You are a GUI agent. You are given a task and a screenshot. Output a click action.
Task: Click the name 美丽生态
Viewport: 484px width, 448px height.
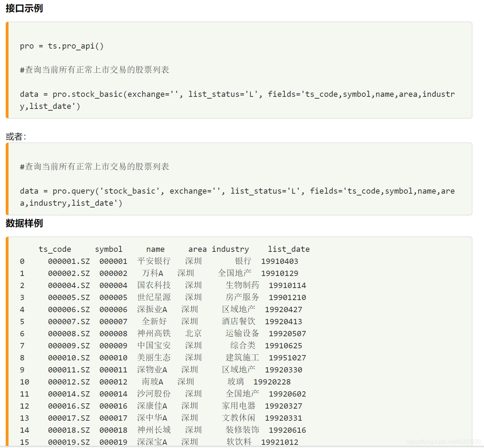(154, 358)
